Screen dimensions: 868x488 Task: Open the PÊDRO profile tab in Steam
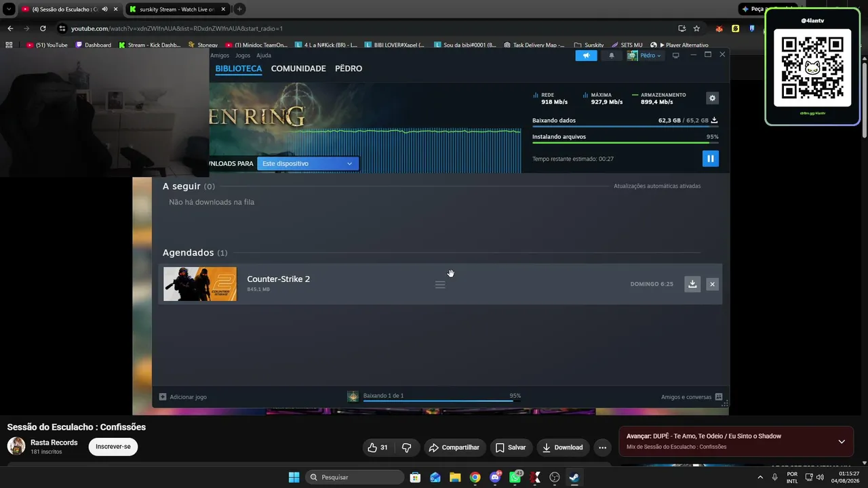[349, 68]
